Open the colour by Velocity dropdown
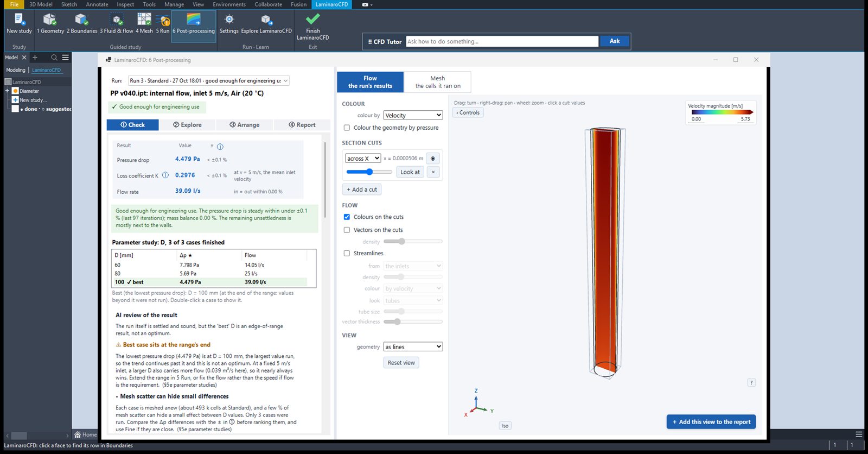Screen dimensions: 868x454 coord(413,115)
